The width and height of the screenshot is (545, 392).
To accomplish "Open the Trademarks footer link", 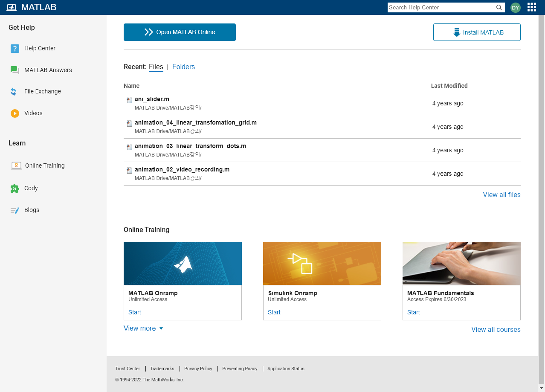I will [x=162, y=369].
